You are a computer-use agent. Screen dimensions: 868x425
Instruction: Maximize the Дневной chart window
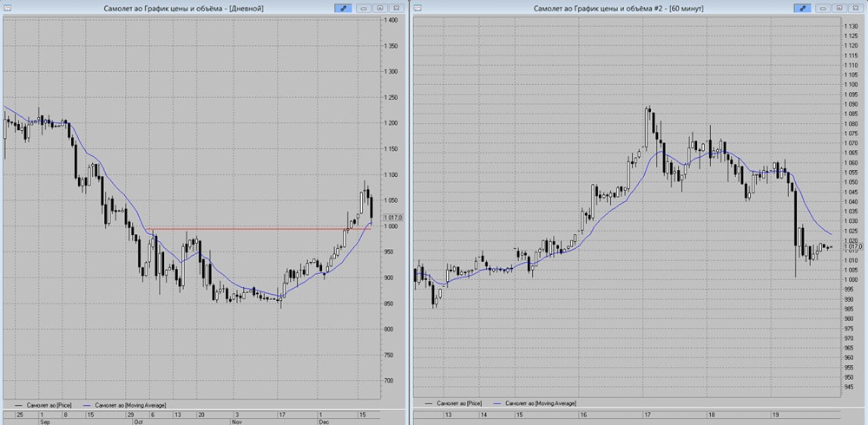pyautogui.click(x=380, y=9)
